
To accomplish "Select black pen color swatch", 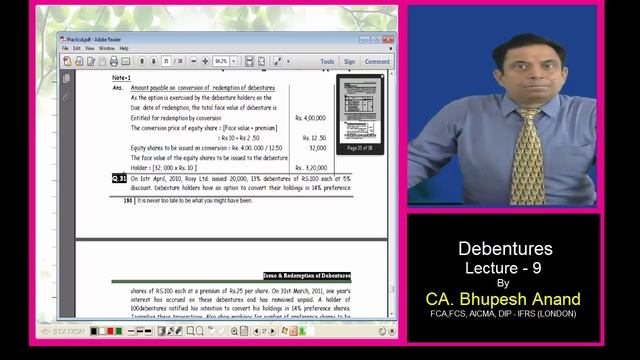I will click(93, 331).
